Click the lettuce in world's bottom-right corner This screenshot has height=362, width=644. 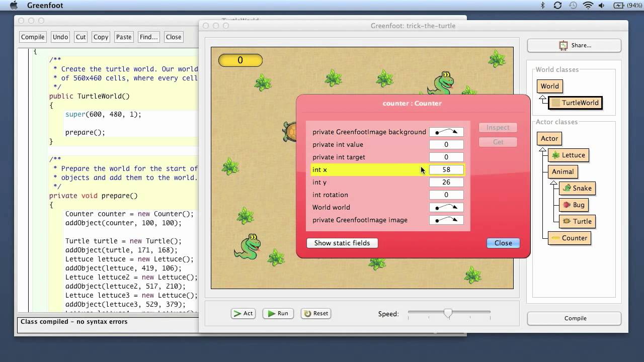pyautogui.click(x=473, y=275)
